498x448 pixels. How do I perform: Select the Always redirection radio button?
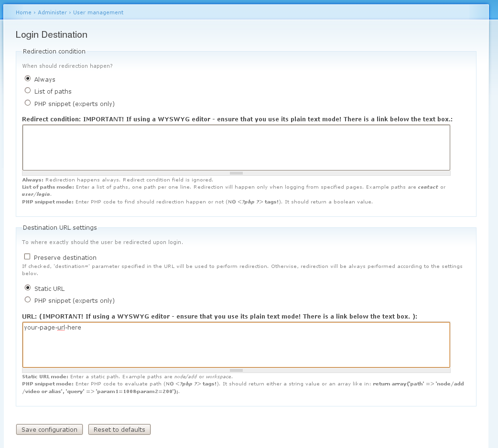[28, 78]
